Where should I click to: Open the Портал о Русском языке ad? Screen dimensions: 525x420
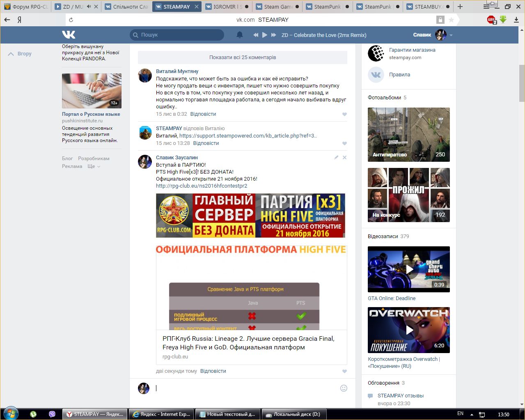tap(91, 114)
